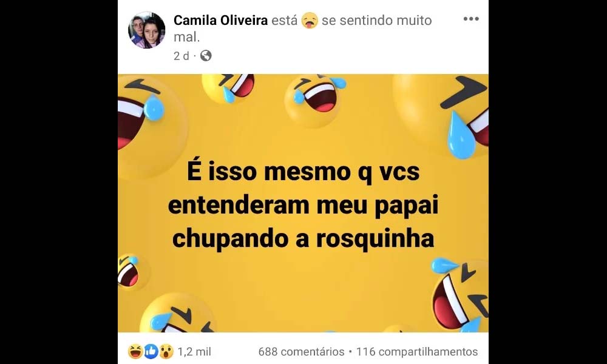This screenshot has height=364, width=607.
Task: Click the Wow reaction icon
Action: tap(166, 351)
